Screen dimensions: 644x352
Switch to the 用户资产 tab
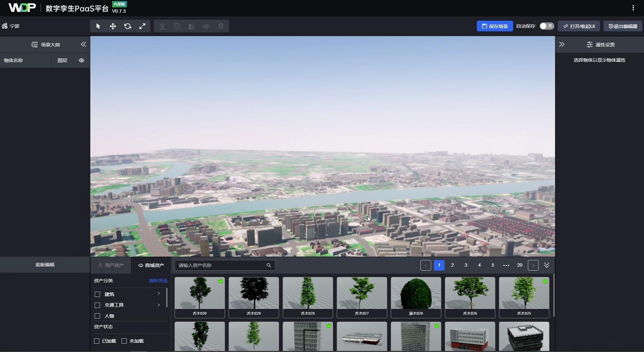click(111, 266)
